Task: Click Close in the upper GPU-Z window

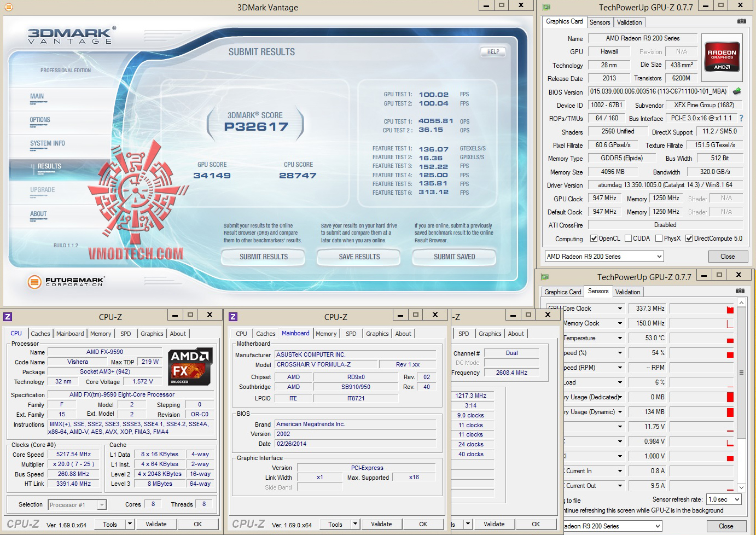Action: [x=728, y=256]
